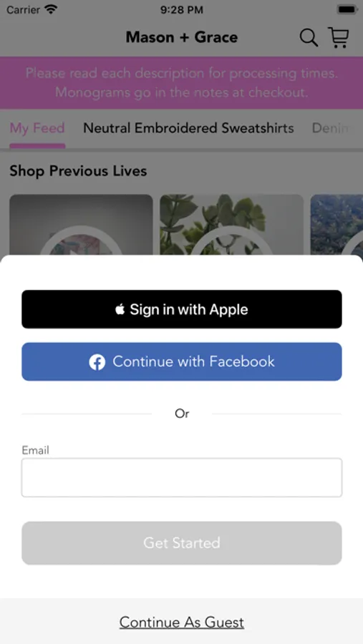Tap the Apple logo on sign-in button

point(120,309)
